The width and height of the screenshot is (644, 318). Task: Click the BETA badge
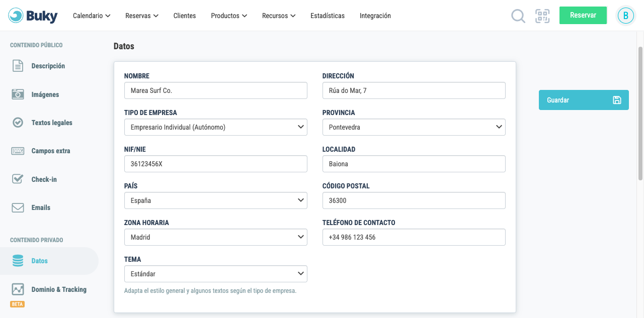coord(18,304)
